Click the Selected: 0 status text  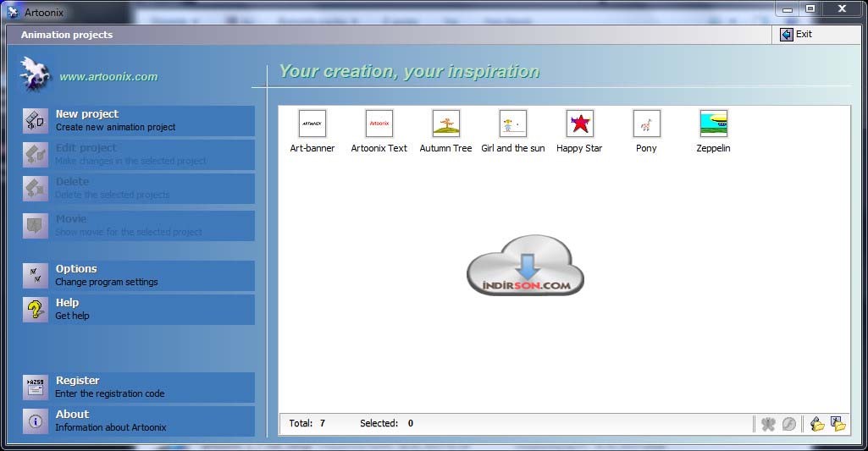point(386,423)
